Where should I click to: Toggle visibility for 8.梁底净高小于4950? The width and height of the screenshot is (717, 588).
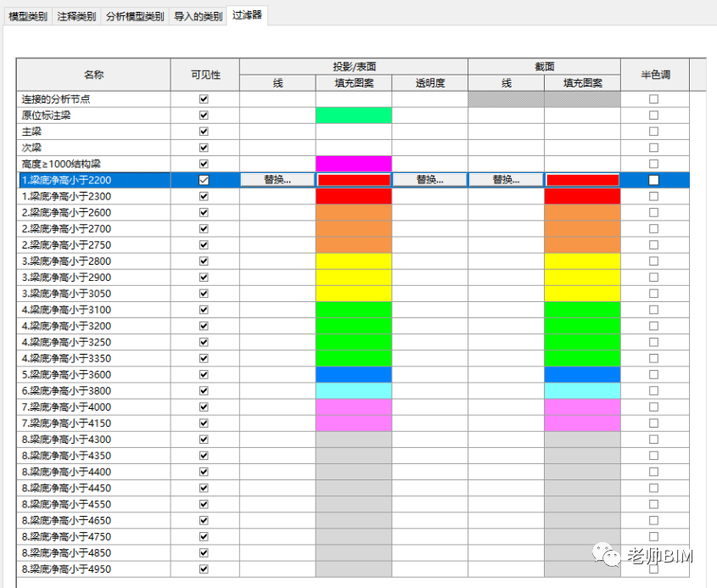click(204, 568)
